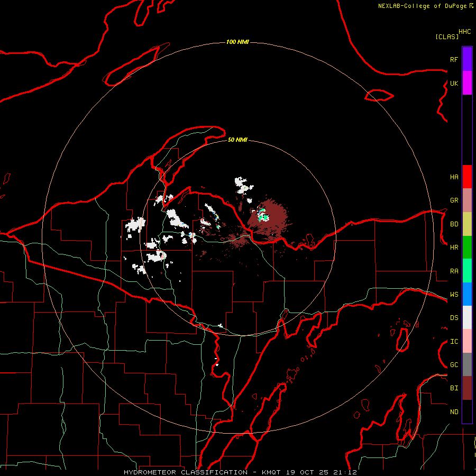Screen dimensions: 476x476
Task: Click the UK magenta legend swatch
Action: pos(467,83)
